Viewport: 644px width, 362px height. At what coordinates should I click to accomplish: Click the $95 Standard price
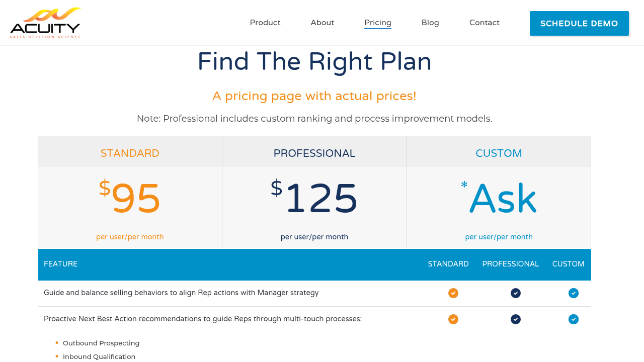click(130, 199)
